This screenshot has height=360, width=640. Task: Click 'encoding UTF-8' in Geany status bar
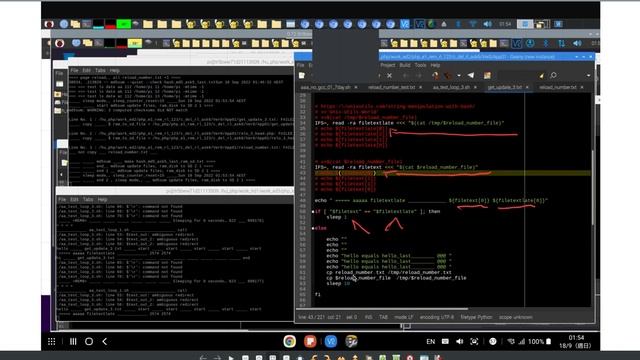point(436,317)
